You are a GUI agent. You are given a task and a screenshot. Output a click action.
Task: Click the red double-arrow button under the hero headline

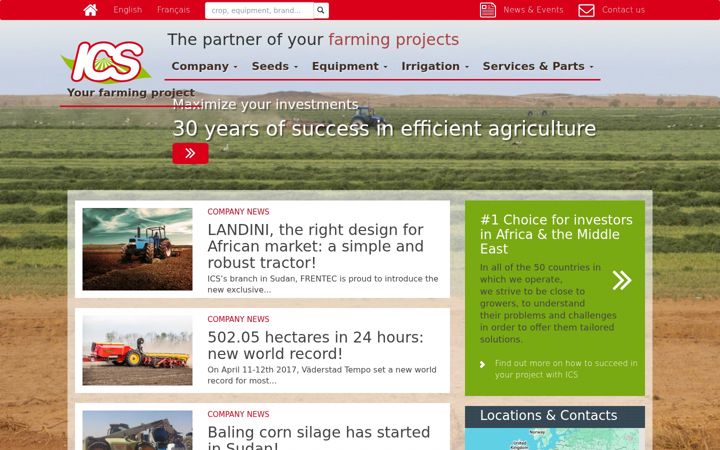point(191,153)
